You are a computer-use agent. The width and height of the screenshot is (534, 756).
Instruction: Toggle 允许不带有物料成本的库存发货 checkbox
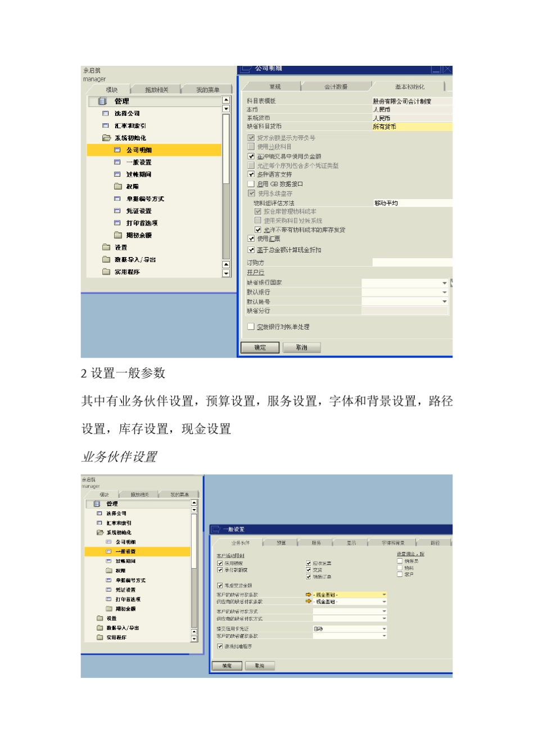click(258, 230)
